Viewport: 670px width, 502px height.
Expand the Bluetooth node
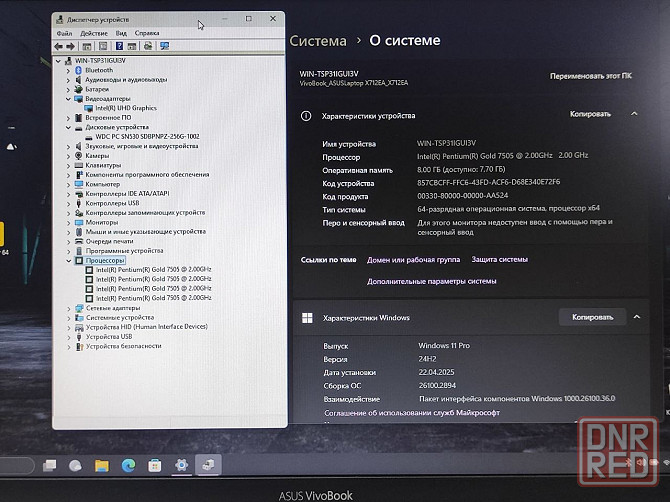[68, 70]
